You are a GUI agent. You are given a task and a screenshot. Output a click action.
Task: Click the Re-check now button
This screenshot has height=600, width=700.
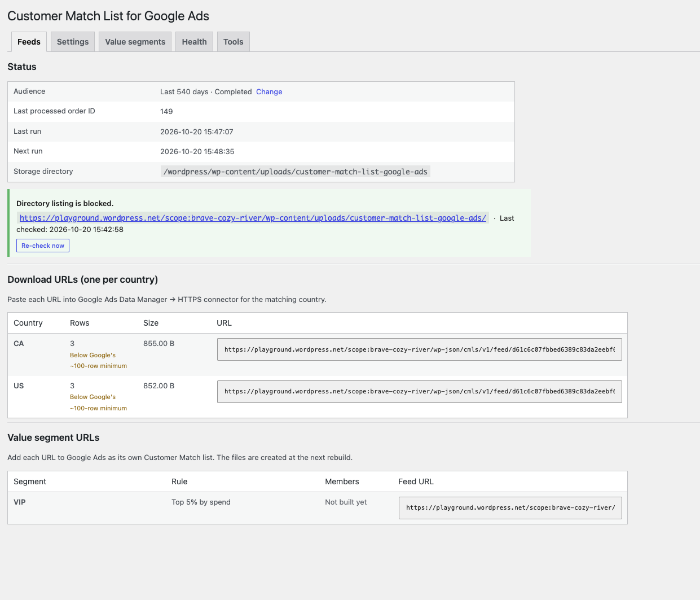(x=43, y=246)
